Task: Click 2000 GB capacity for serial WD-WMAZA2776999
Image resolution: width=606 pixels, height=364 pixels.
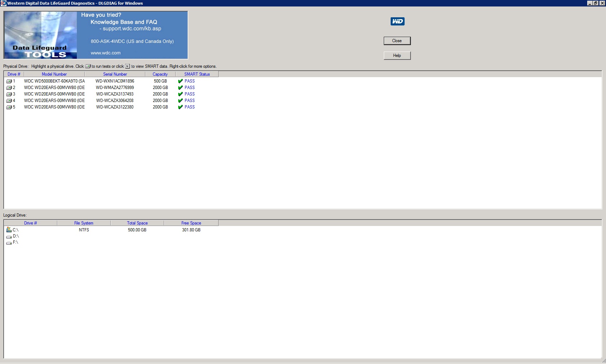Action: click(161, 88)
